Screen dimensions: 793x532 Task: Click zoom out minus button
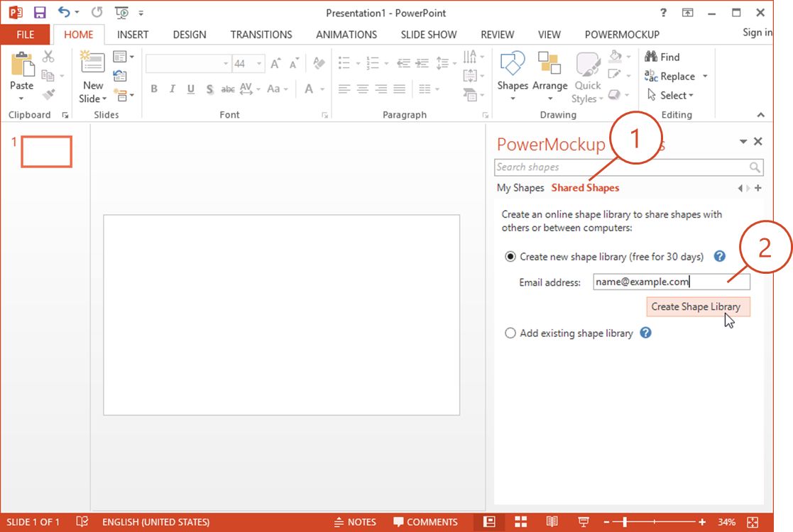coord(607,522)
